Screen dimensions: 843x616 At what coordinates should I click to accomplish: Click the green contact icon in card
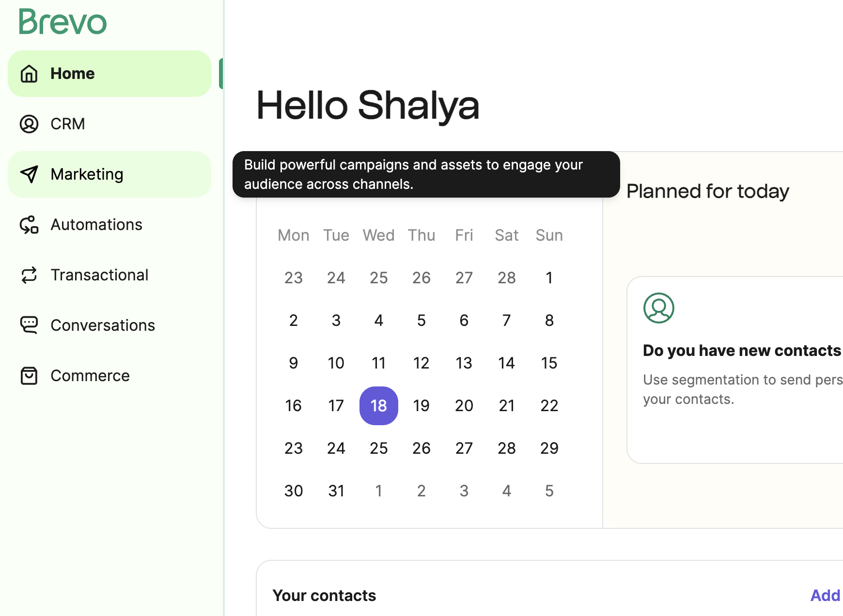659,308
